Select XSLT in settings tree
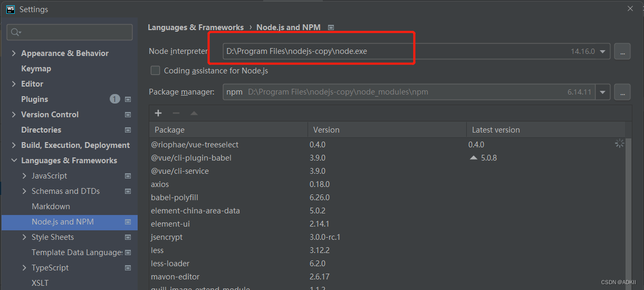Viewport: 644px width, 290px height. tap(40, 283)
